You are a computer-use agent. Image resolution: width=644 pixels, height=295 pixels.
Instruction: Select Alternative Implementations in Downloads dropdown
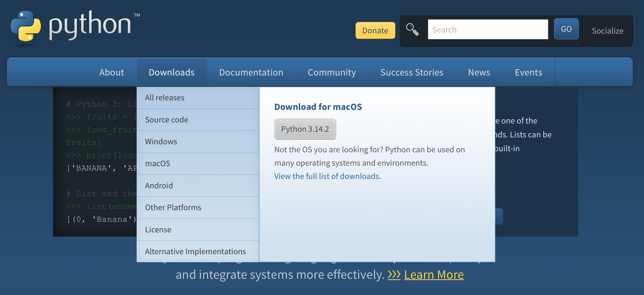coord(198,251)
